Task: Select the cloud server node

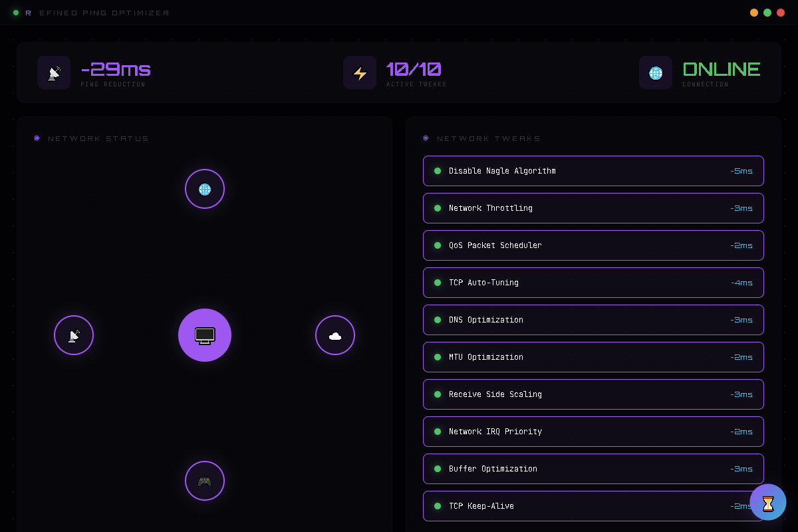Action: (335, 335)
